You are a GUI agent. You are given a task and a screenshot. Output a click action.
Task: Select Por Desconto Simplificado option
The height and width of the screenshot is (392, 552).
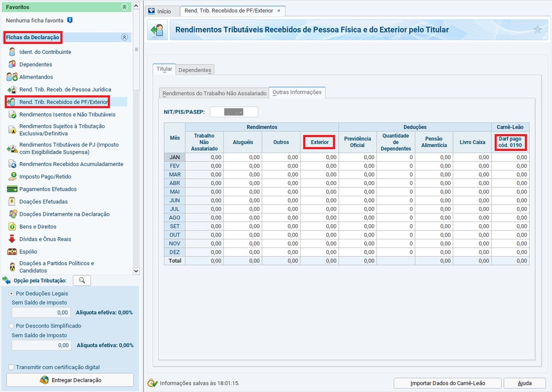pyautogui.click(x=11, y=326)
